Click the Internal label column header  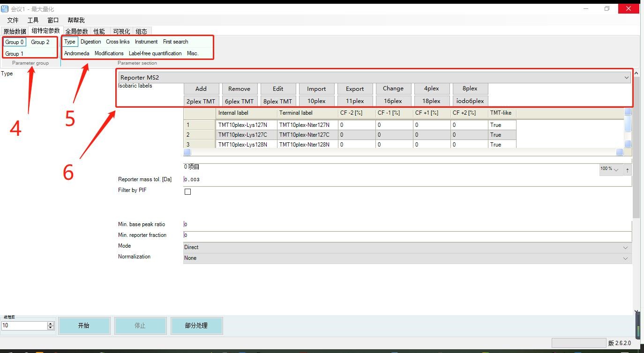click(x=247, y=113)
